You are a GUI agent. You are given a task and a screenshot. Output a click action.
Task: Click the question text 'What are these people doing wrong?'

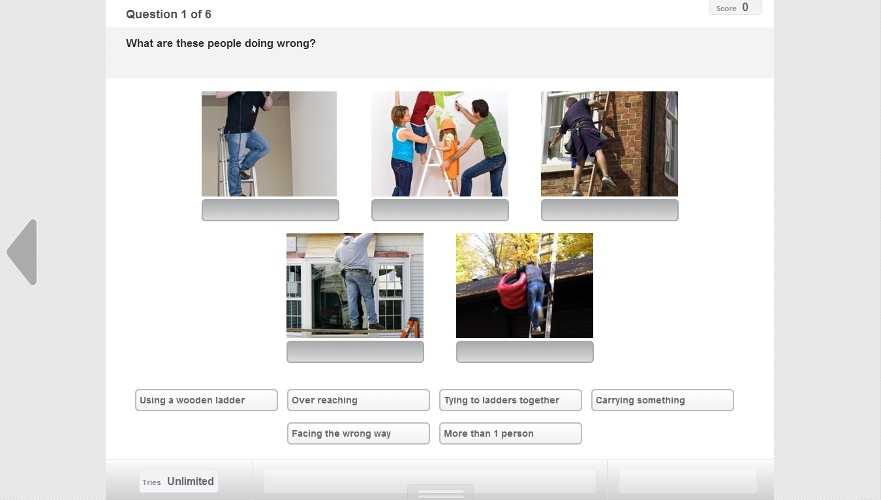point(221,43)
